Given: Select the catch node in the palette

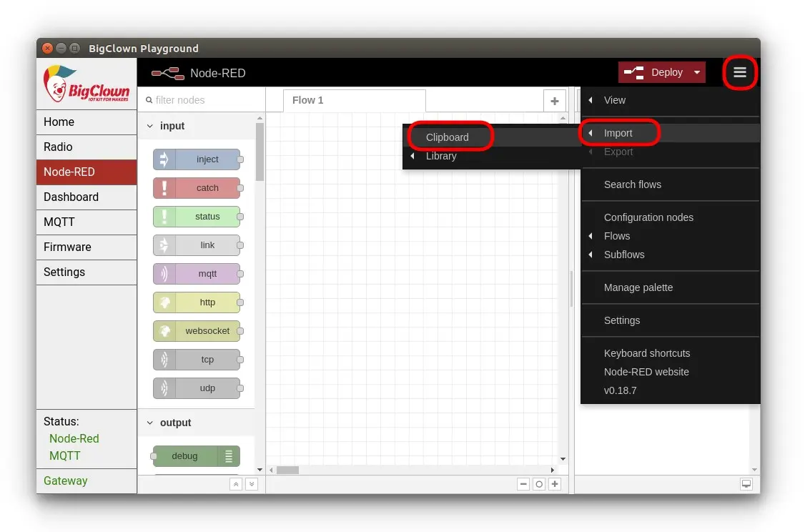Looking at the screenshot, I should tap(197, 188).
